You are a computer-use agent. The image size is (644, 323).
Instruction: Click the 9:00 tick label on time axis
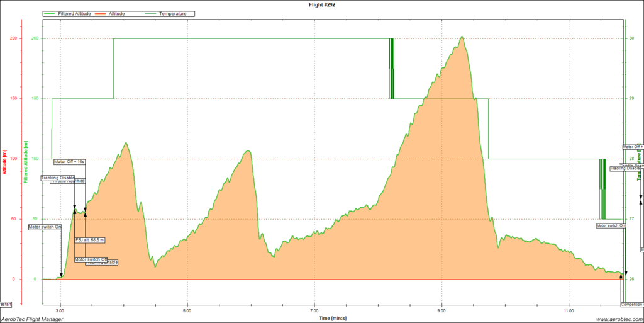pyautogui.click(x=441, y=311)
